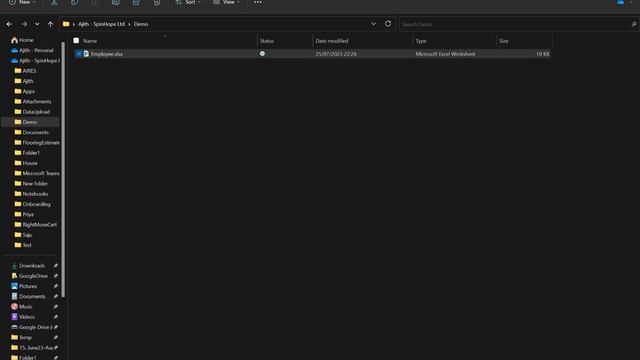Open the Microsoft Teams folder in tree
Viewport: 640px width, 360px height.
tap(37, 173)
